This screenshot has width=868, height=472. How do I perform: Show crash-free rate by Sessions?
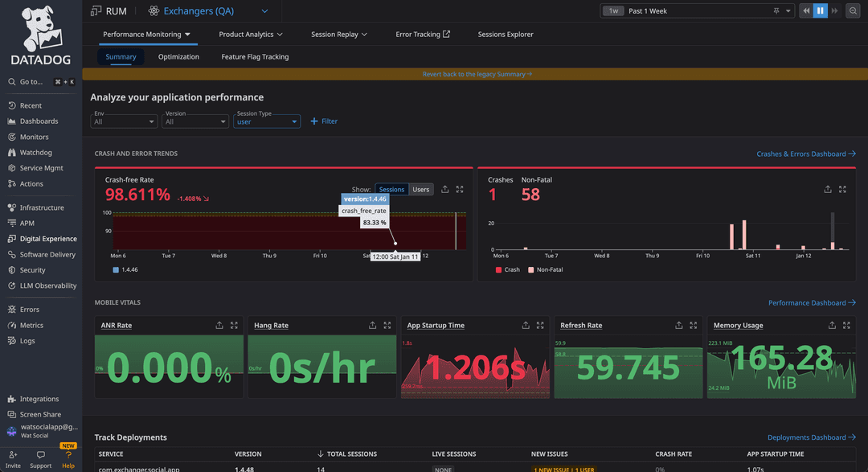pos(391,190)
